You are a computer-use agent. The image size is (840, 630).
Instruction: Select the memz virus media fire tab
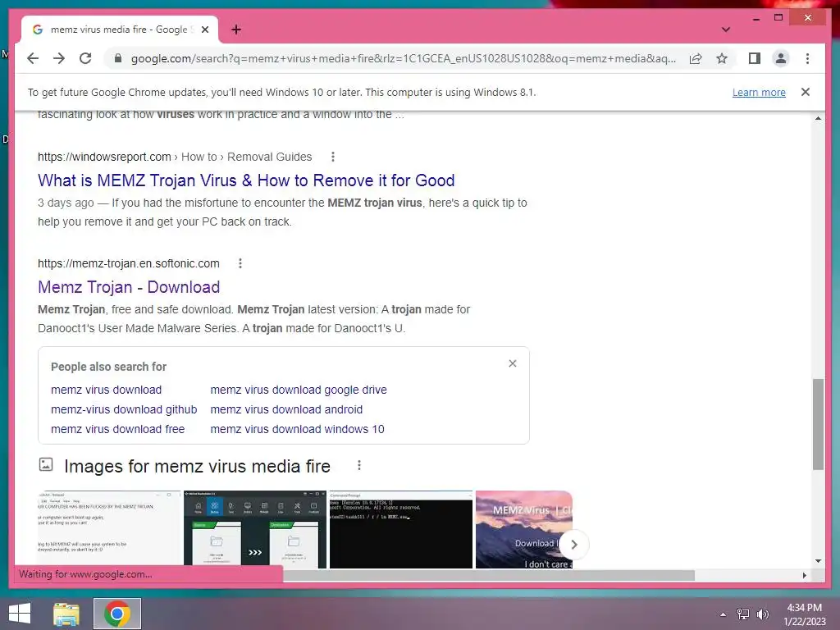[120, 30]
